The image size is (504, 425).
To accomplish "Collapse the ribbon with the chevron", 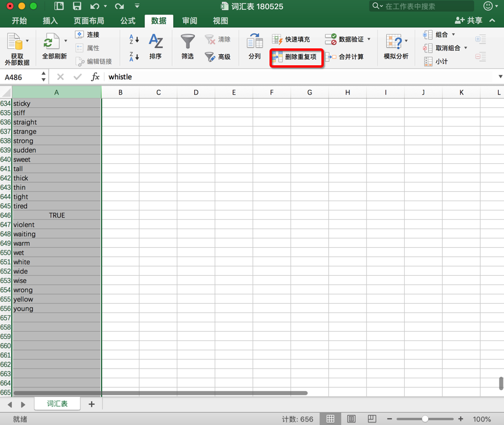I will pyautogui.click(x=492, y=20).
